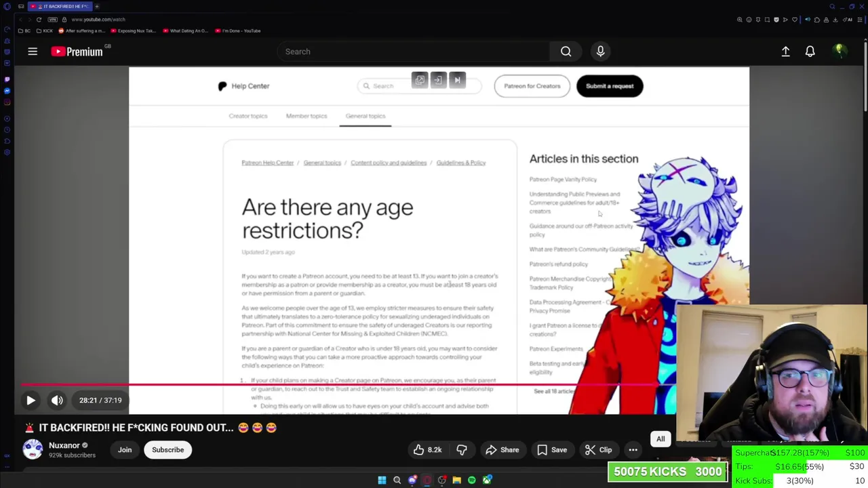868x488 pixels.
Task: Open the YouTube guide hamburger menu
Action: pyautogui.click(x=33, y=52)
